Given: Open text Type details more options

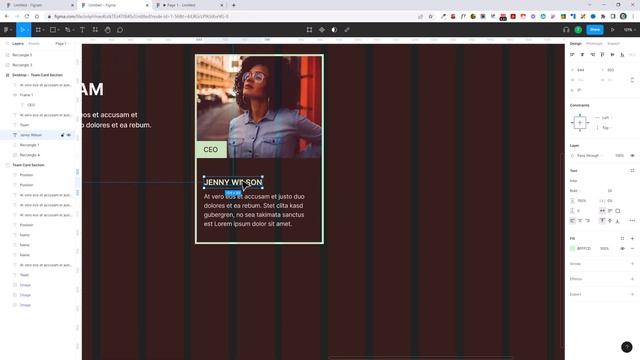Looking at the screenshot, I should (632, 221).
